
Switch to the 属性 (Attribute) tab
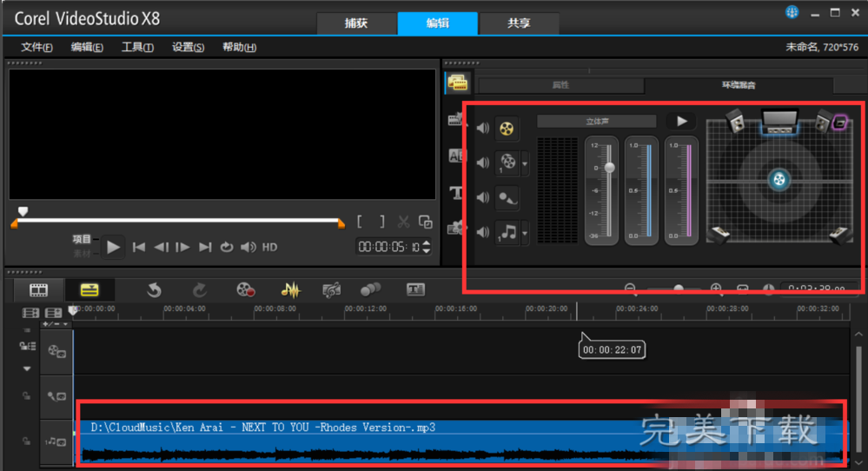coord(560,84)
